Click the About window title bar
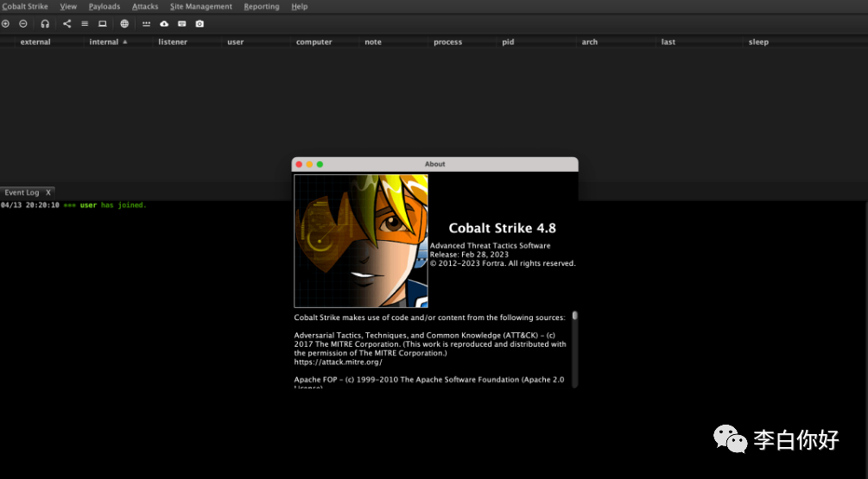This screenshot has height=479, width=868. [435, 164]
